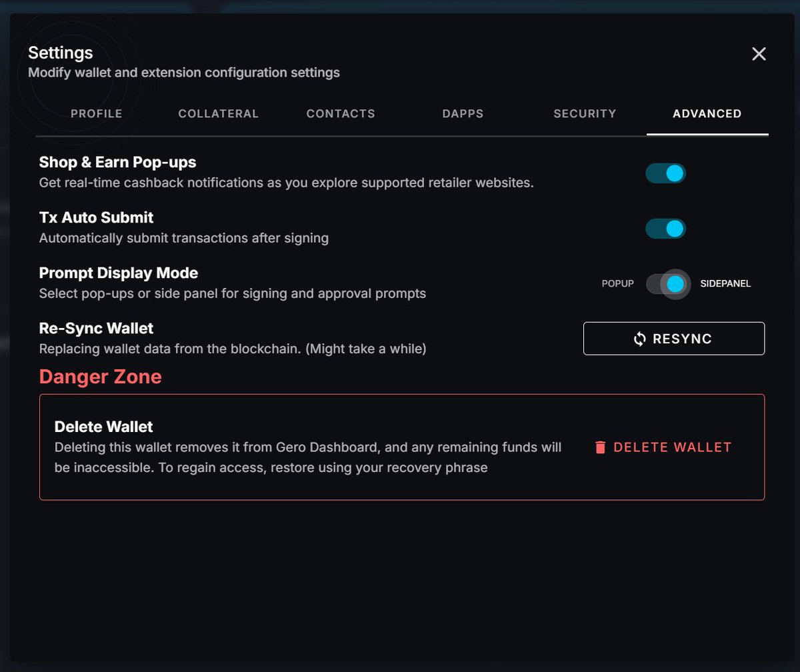This screenshot has width=800, height=672.
Task: Turn off the Tx Auto Submit switch
Action: point(665,229)
